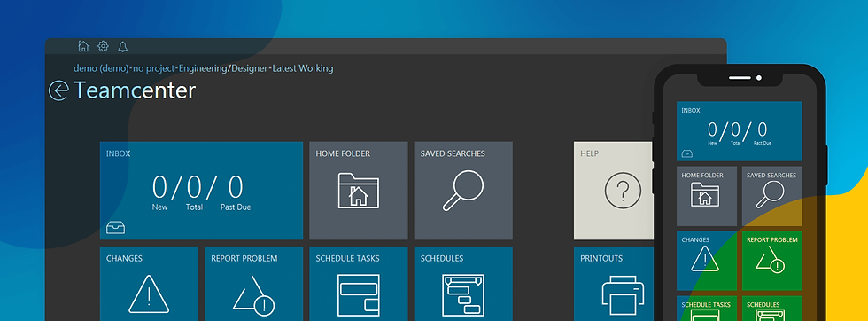868x321 pixels.
Task: Tap HOME FOLDER tile on phone
Action: tap(707, 196)
